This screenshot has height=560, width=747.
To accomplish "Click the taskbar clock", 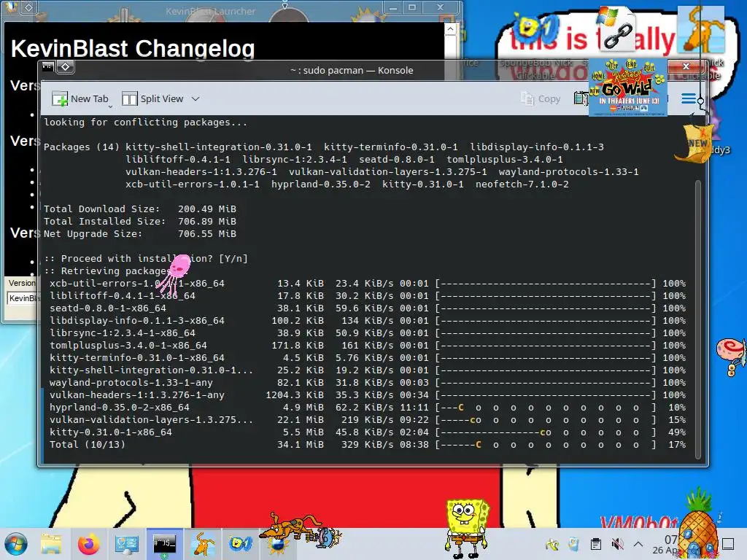I will [665, 544].
